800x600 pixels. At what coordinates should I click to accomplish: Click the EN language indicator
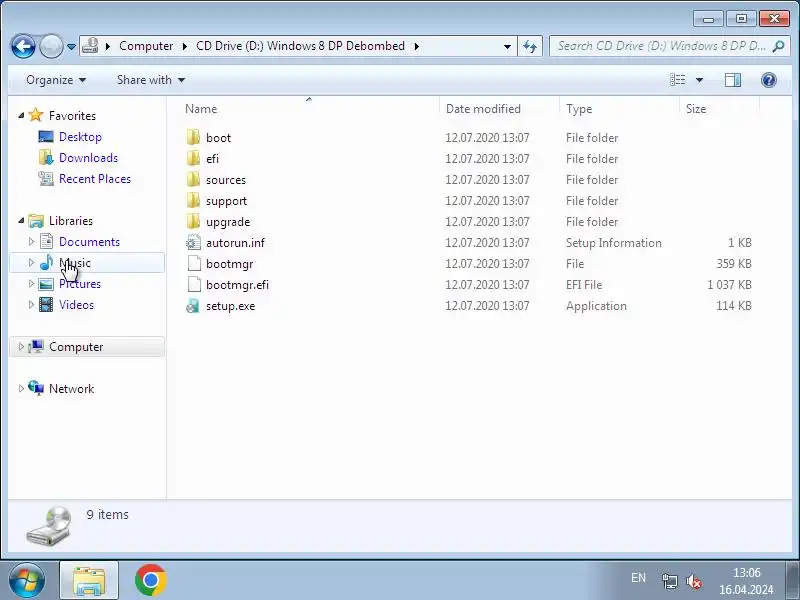pyautogui.click(x=638, y=578)
